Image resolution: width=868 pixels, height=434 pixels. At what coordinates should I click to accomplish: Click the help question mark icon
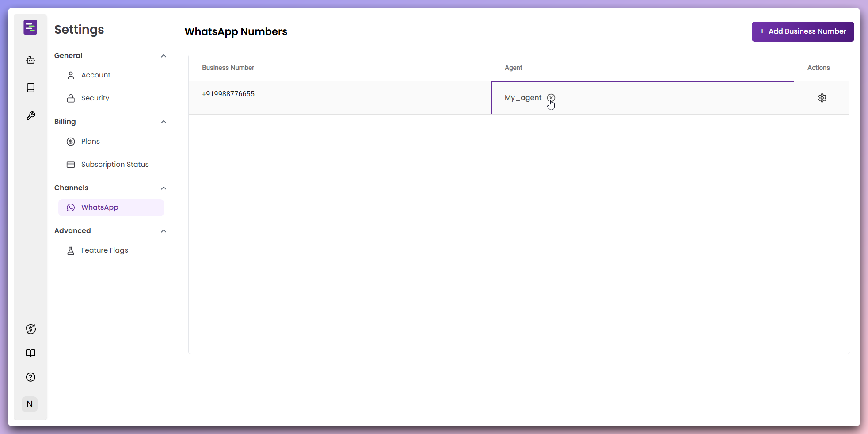(x=30, y=377)
